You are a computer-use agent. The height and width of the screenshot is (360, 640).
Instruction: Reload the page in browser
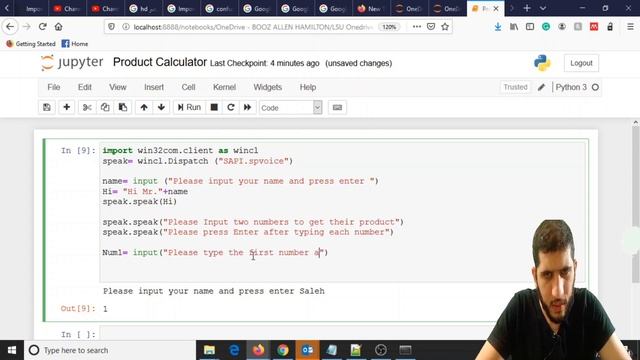click(x=42, y=27)
